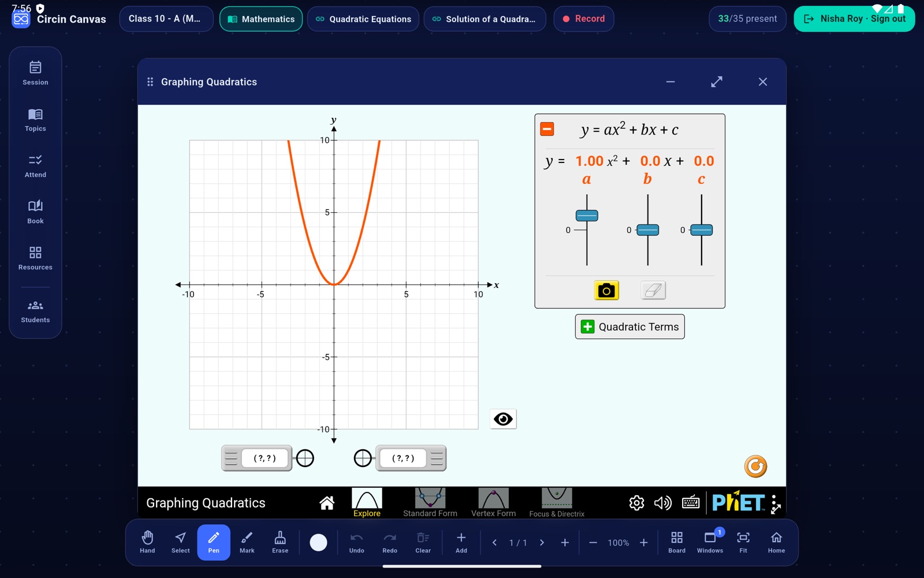Save curve with camera snapshot button

(x=606, y=290)
